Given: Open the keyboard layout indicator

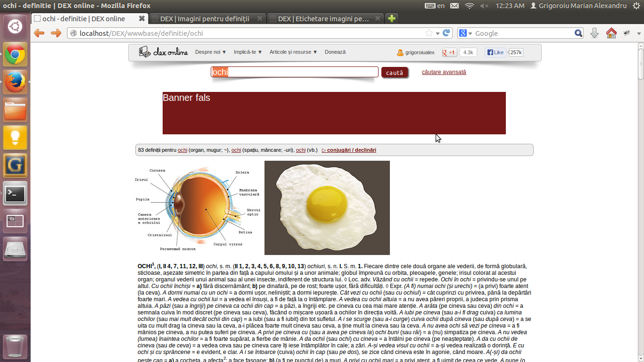Looking at the screenshot, I should pos(435,6).
